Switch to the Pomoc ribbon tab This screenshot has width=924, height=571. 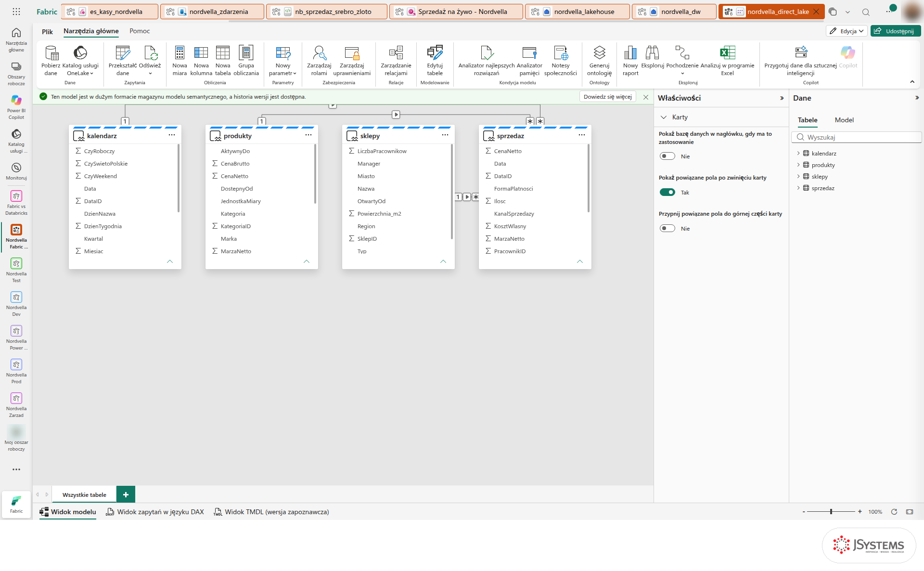[140, 31]
